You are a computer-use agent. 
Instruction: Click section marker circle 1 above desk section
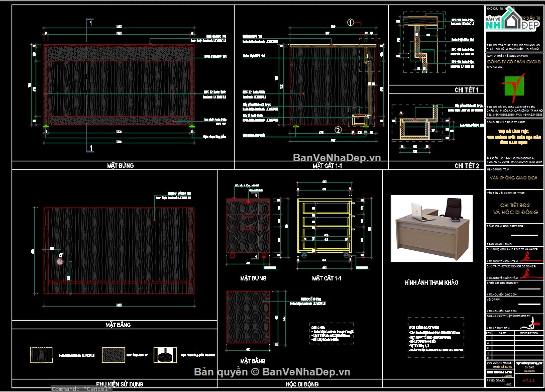351,22
